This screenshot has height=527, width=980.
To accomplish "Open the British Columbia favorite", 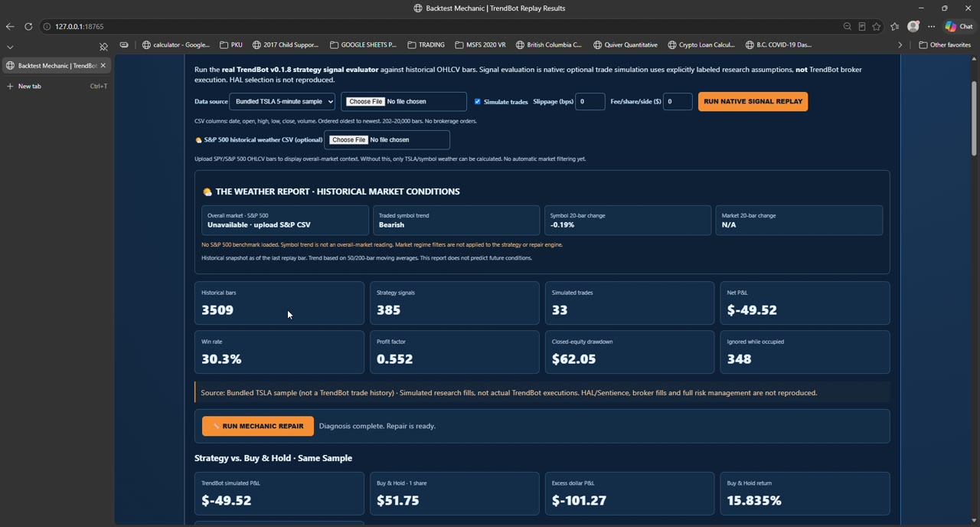I will click(549, 44).
